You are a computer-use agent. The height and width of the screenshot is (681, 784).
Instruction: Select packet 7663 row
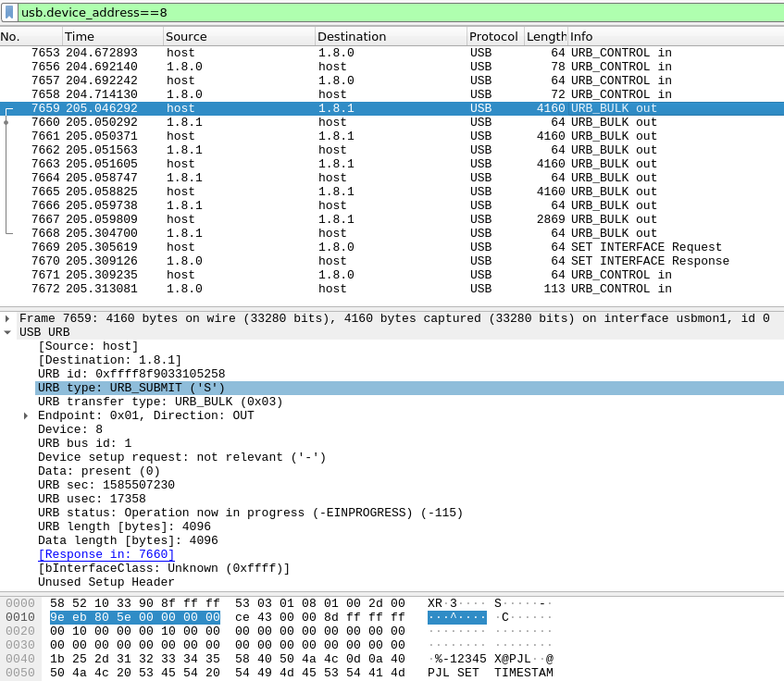click(x=392, y=164)
